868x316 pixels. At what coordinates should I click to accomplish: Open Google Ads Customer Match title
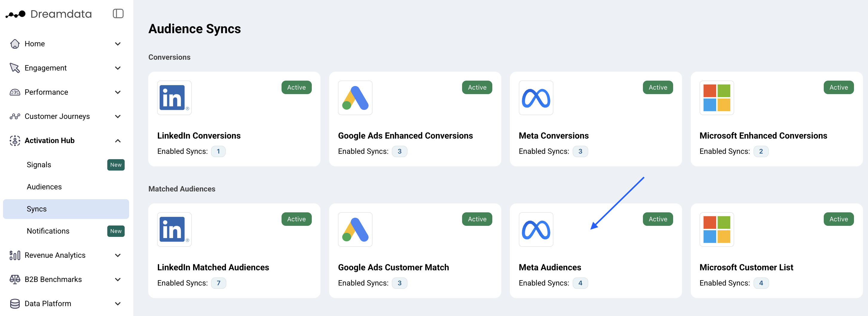pos(393,268)
